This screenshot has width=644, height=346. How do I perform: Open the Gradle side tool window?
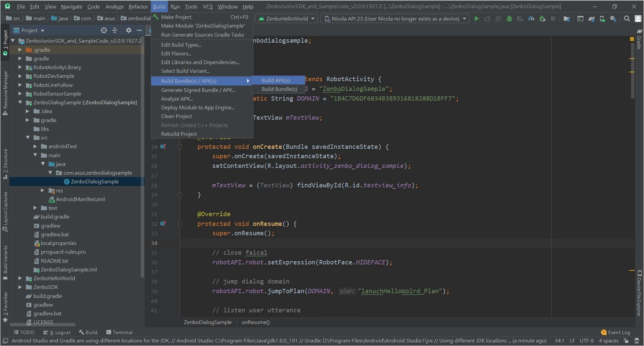[x=639, y=39]
